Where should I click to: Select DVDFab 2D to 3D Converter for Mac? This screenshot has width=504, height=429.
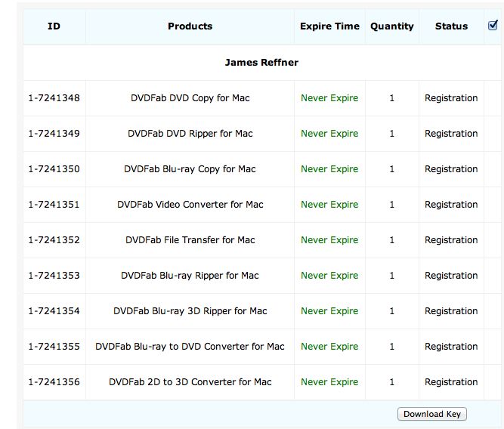pos(190,382)
